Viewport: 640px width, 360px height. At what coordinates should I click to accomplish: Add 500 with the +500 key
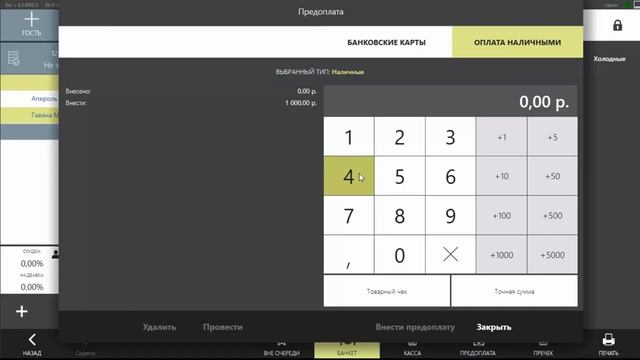[552, 215]
